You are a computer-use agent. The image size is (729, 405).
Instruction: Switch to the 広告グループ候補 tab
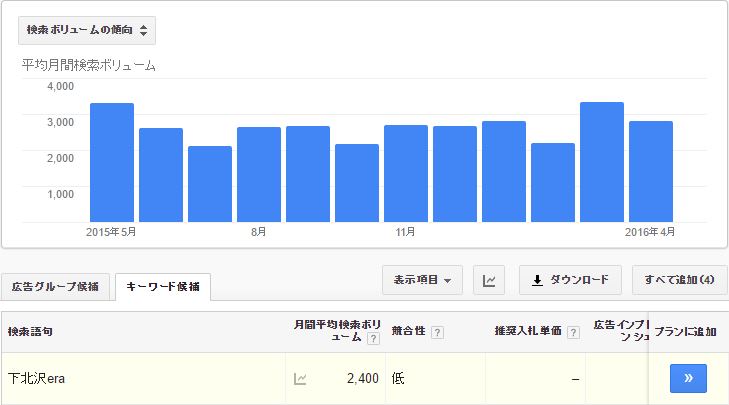pyautogui.click(x=55, y=286)
